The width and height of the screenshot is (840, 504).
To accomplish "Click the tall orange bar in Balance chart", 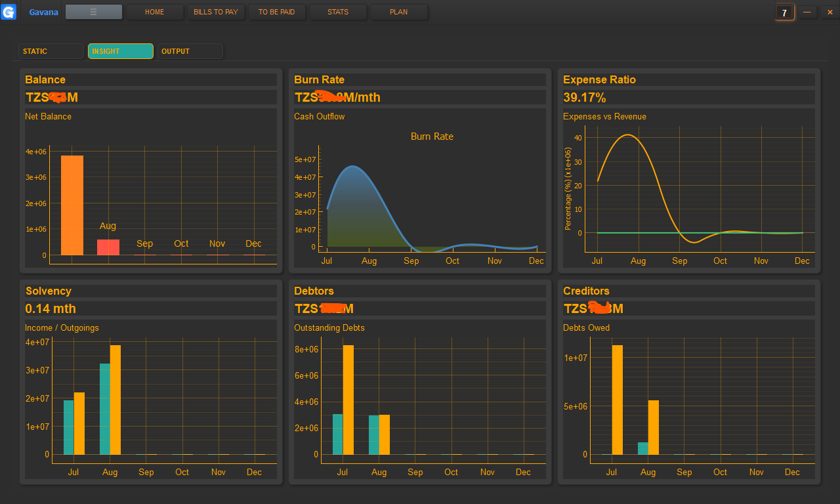I will [72, 205].
